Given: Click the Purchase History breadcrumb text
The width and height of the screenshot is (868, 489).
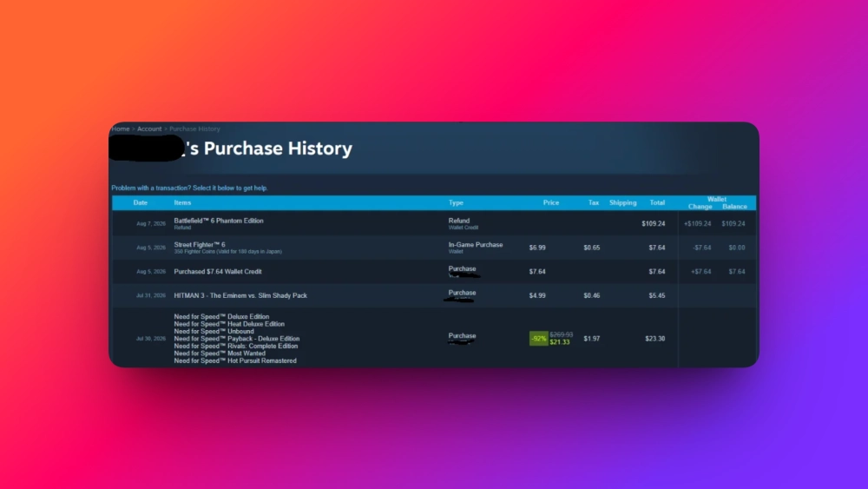Looking at the screenshot, I should click(x=194, y=129).
